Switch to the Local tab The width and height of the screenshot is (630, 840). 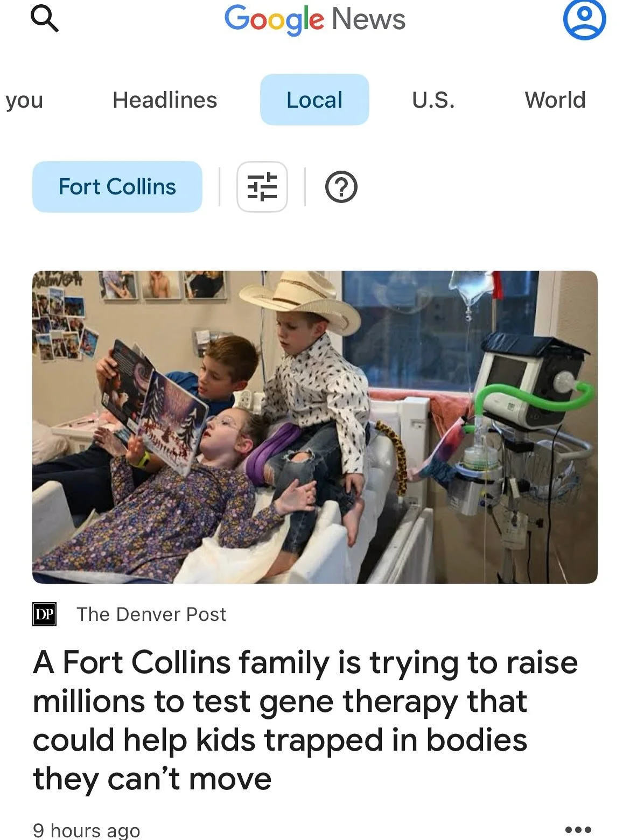pyautogui.click(x=314, y=100)
